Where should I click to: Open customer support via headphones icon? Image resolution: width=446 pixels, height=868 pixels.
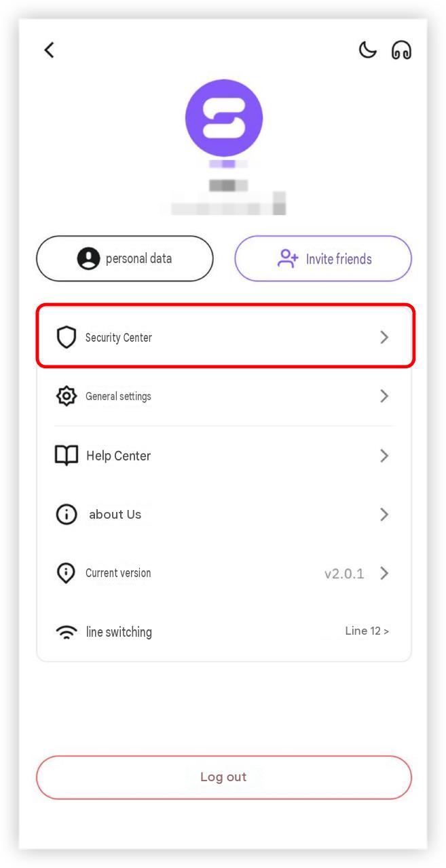pos(401,50)
